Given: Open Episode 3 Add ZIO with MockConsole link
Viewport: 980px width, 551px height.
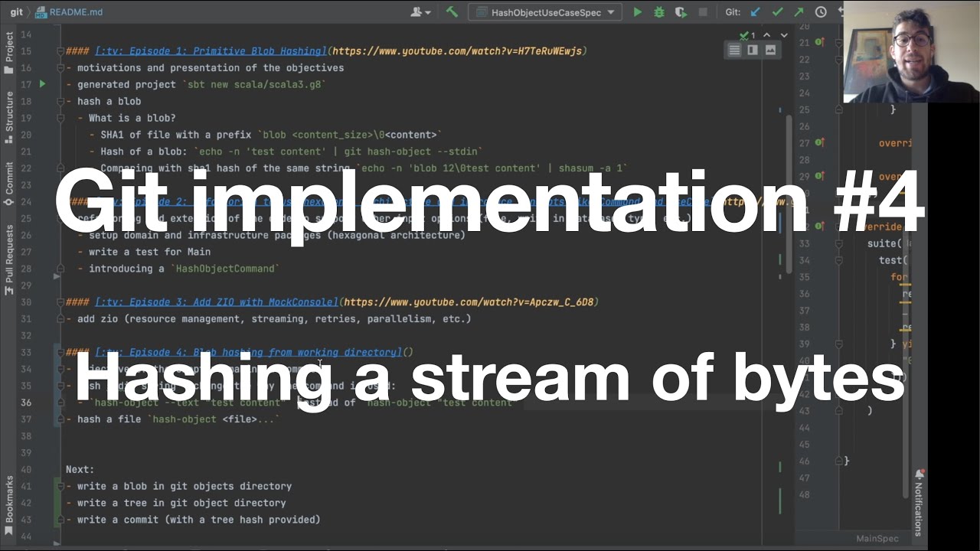Looking at the screenshot, I should (217, 302).
